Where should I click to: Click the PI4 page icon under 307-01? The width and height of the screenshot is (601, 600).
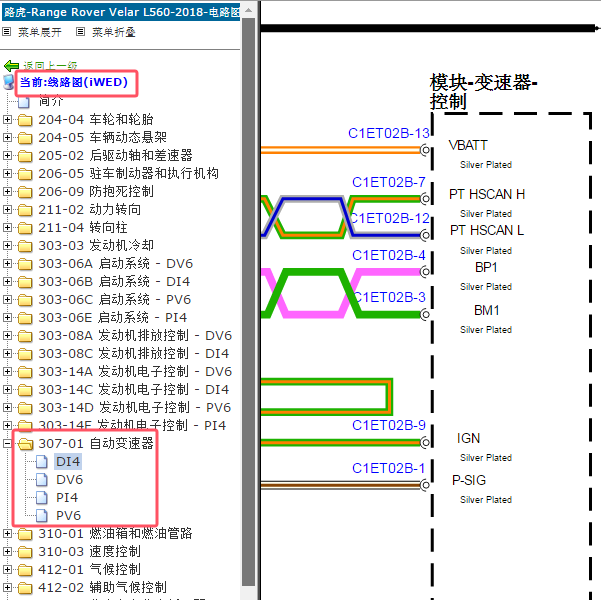(42, 498)
